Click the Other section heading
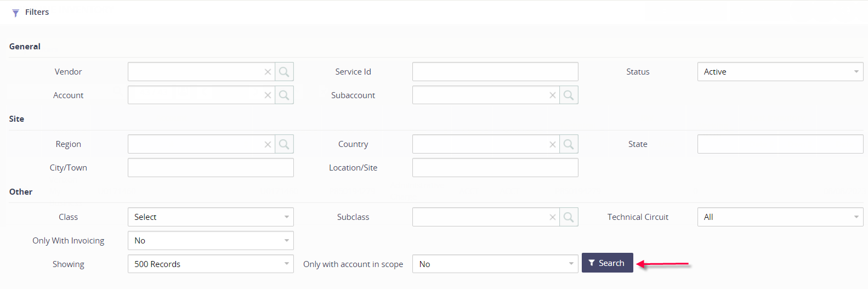 (x=21, y=192)
